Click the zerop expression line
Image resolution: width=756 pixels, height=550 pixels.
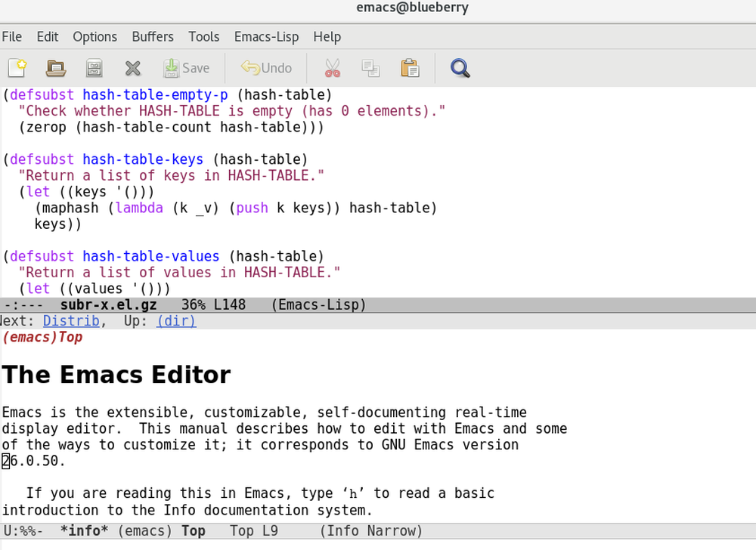click(171, 127)
